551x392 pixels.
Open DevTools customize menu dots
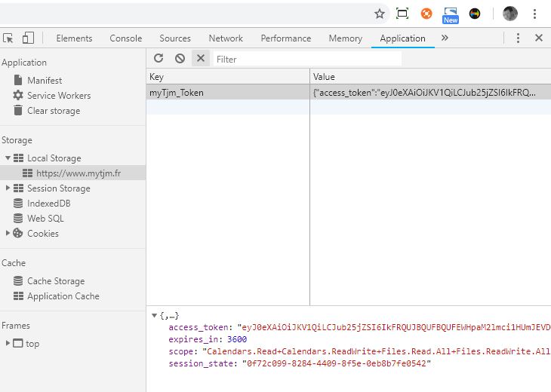[518, 38]
